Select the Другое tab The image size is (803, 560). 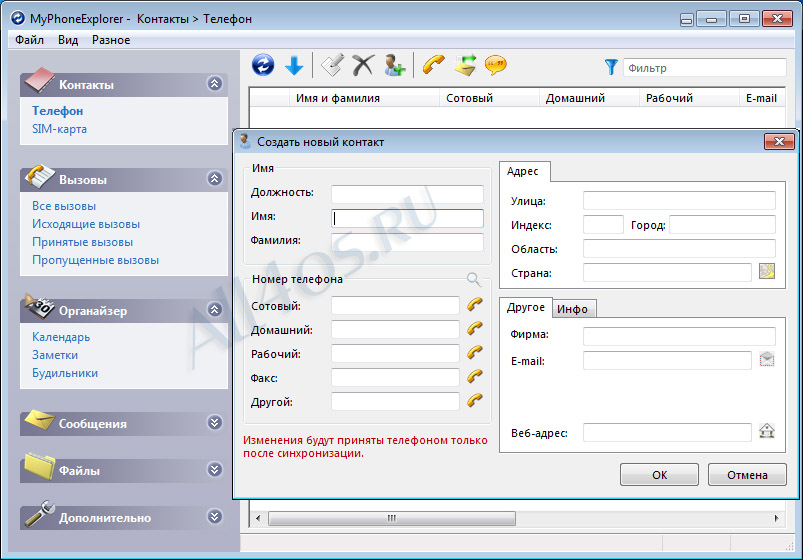525,307
